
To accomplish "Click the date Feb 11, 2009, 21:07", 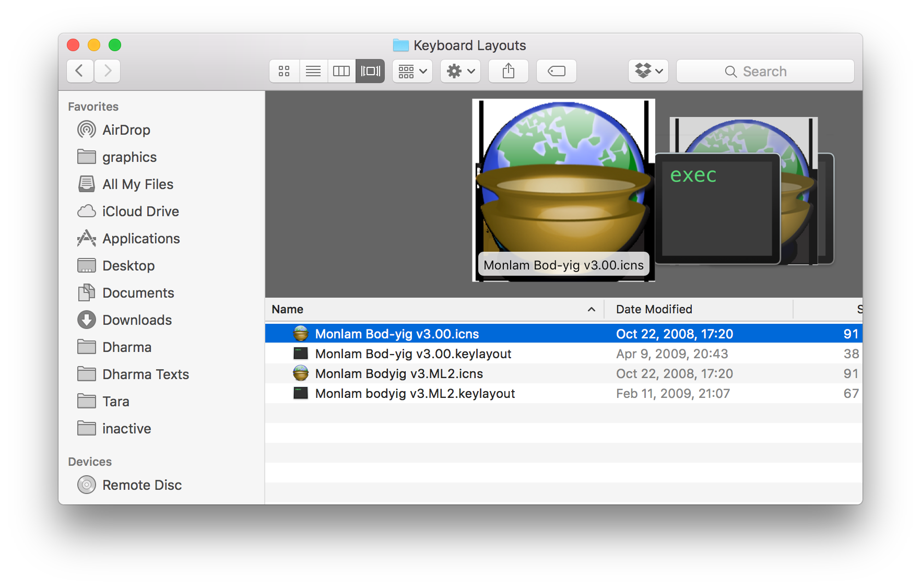I will pyautogui.click(x=673, y=393).
